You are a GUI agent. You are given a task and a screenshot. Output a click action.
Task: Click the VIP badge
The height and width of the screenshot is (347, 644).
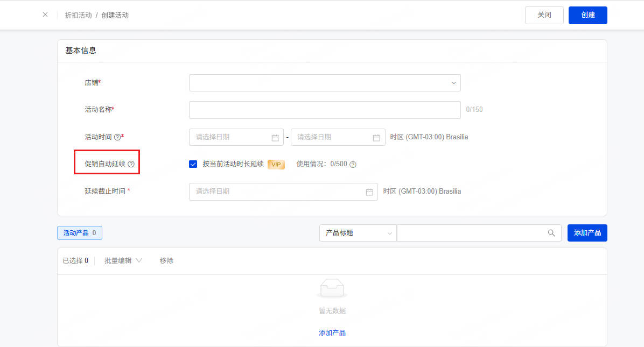276,164
